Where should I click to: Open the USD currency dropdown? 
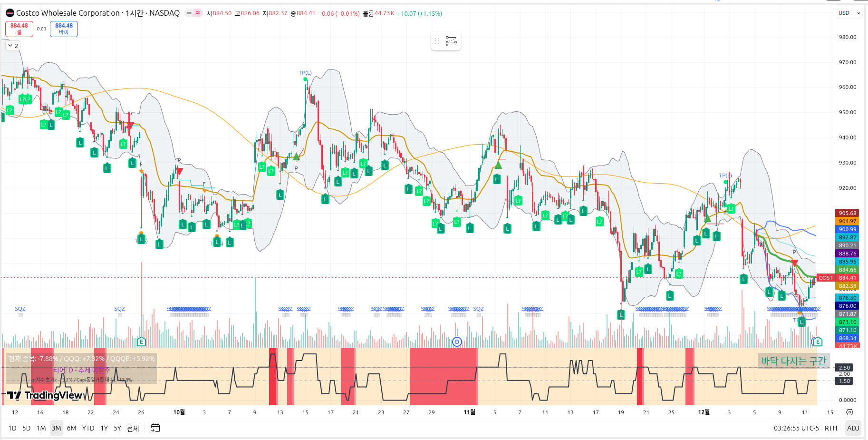(x=849, y=13)
